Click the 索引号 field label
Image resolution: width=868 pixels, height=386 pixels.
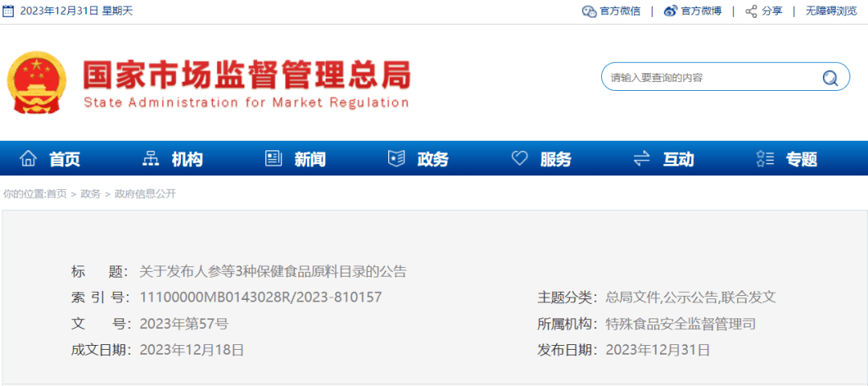(x=100, y=298)
